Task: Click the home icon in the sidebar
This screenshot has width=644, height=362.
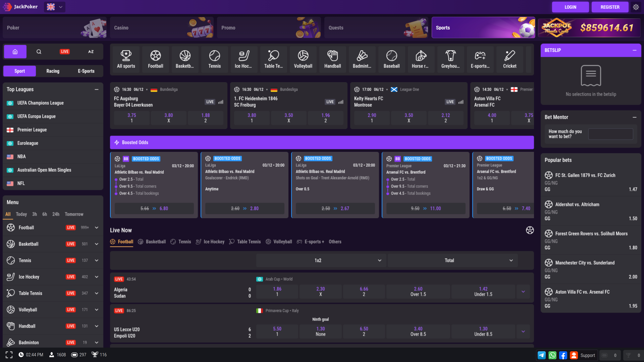Action: pos(15,52)
